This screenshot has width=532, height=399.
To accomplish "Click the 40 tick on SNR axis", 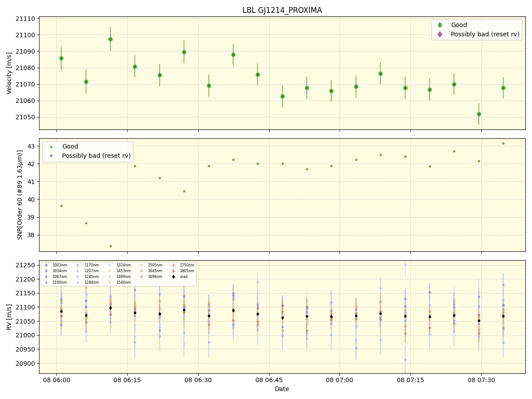I will pyautogui.click(x=32, y=199).
